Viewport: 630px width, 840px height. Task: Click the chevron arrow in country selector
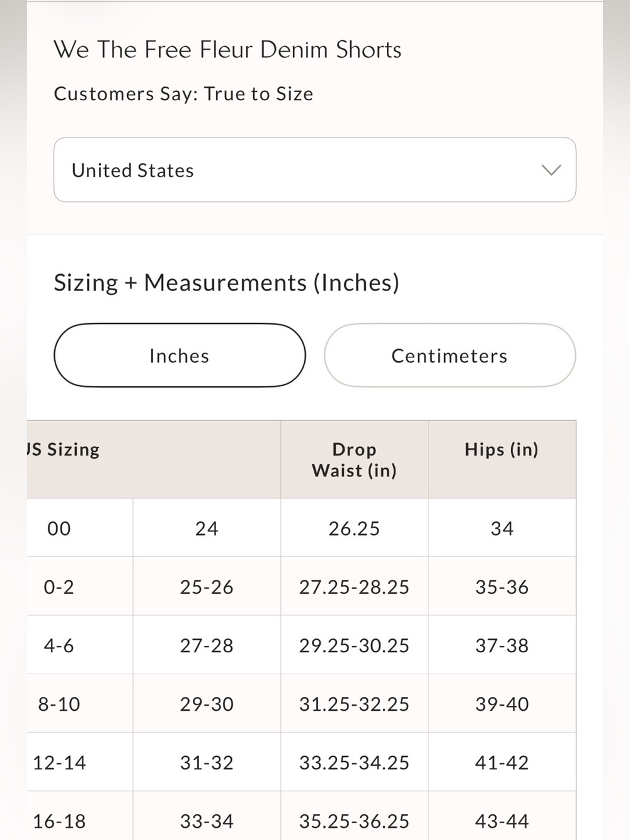tap(551, 170)
